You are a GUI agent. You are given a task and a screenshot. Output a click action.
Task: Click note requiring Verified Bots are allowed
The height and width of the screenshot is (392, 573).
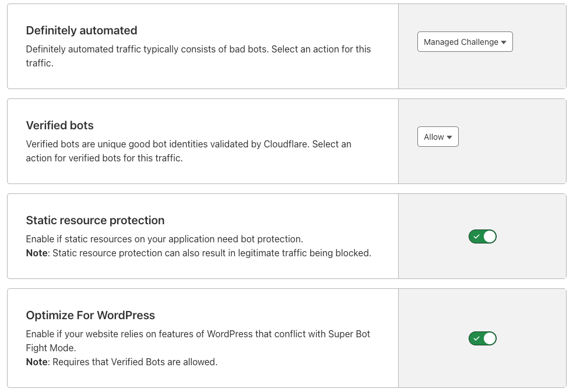(122, 362)
